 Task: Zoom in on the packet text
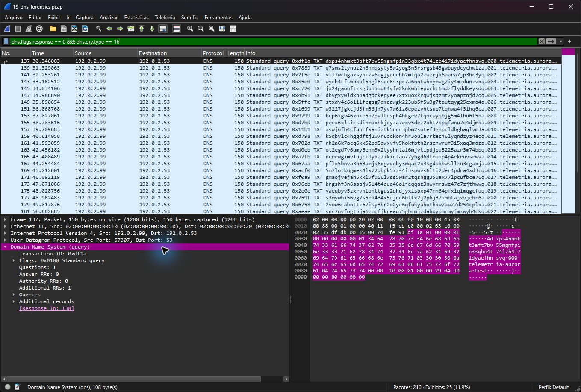point(190,29)
